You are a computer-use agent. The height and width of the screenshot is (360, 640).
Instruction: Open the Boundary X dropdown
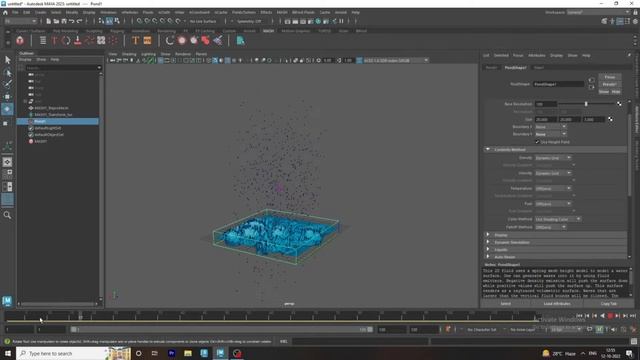tap(550, 127)
